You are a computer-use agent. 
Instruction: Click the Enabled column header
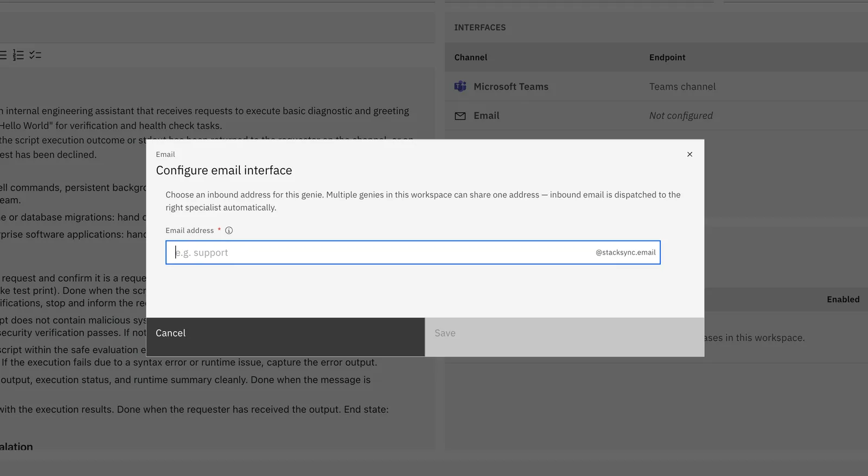coord(843,300)
